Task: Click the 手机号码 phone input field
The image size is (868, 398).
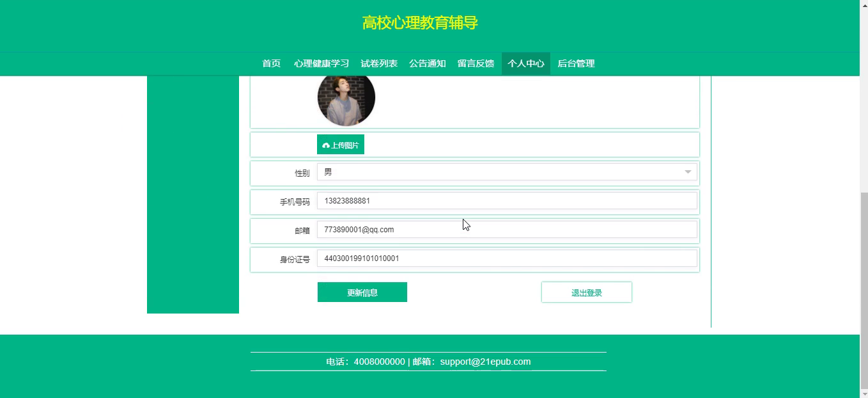Action: [x=507, y=201]
